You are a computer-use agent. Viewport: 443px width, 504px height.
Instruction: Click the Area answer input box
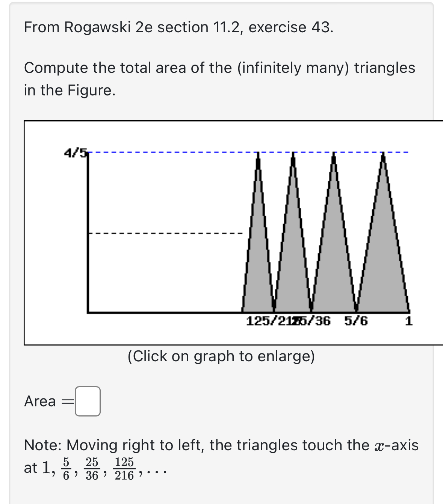(x=88, y=401)
